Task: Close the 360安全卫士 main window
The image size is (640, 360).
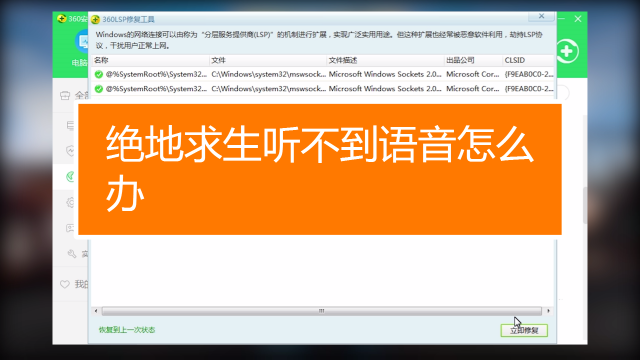Action: 578,19
